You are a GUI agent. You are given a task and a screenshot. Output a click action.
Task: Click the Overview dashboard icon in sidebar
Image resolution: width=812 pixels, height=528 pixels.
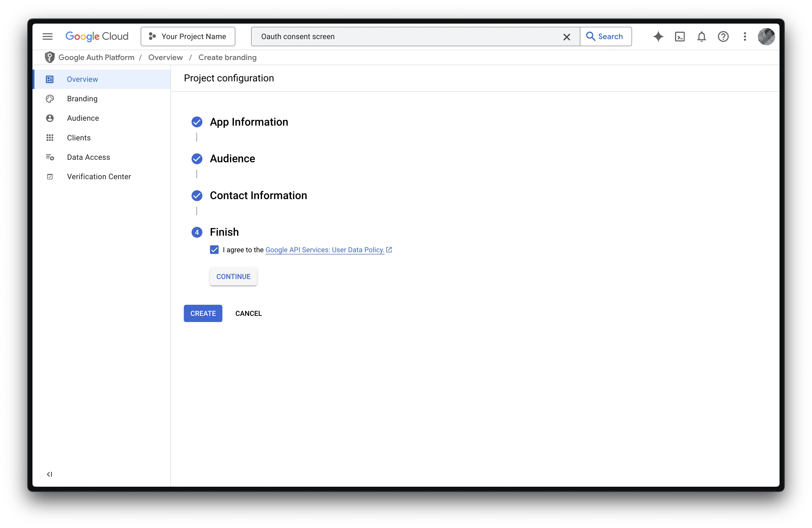click(50, 79)
